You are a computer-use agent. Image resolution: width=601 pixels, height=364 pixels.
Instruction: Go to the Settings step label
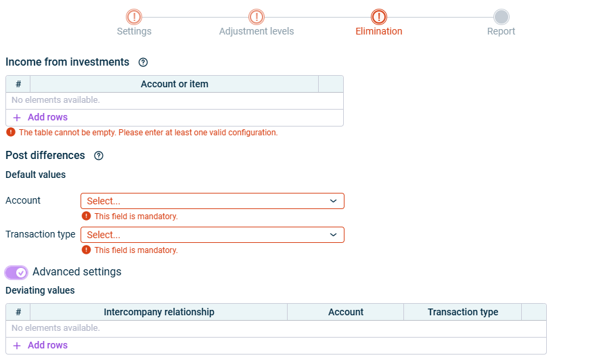[x=134, y=31]
